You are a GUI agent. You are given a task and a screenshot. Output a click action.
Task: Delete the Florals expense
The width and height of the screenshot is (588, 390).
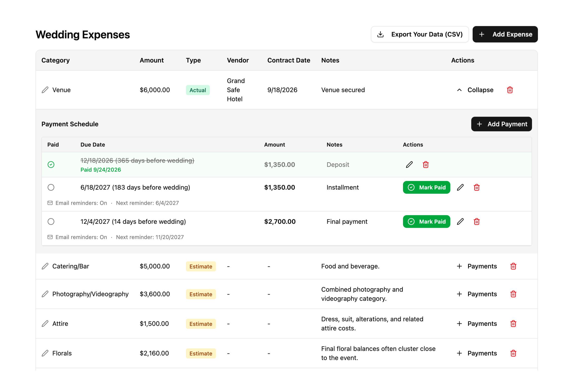coord(513,354)
